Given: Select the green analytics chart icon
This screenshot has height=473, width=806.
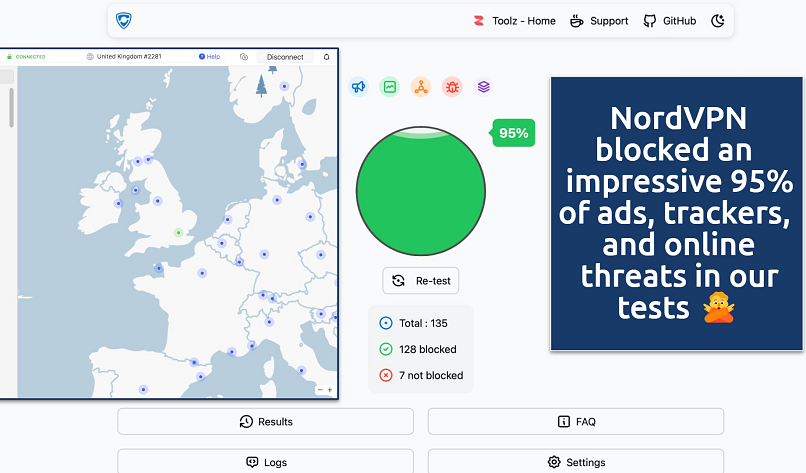Looking at the screenshot, I should [x=390, y=87].
